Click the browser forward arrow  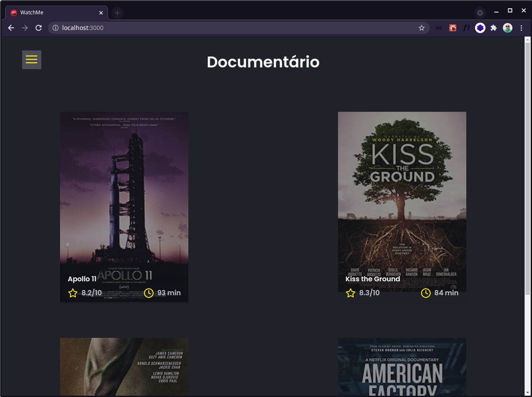click(25, 28)
